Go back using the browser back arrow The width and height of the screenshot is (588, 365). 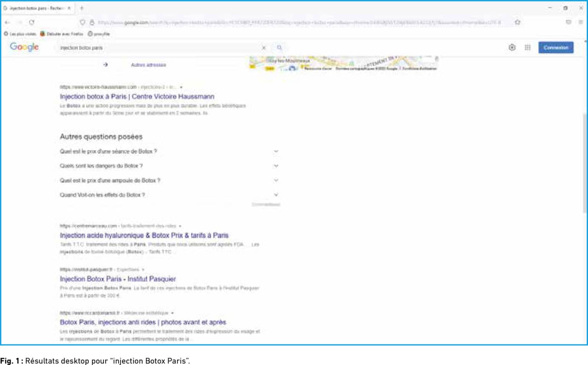coord(7,22)
